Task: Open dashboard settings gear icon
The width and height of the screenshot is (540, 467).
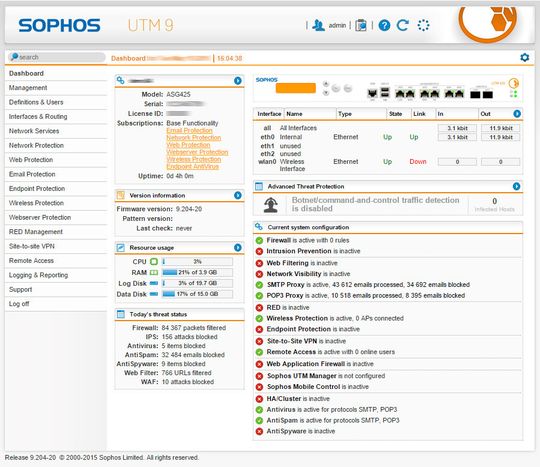Action: 524,58
